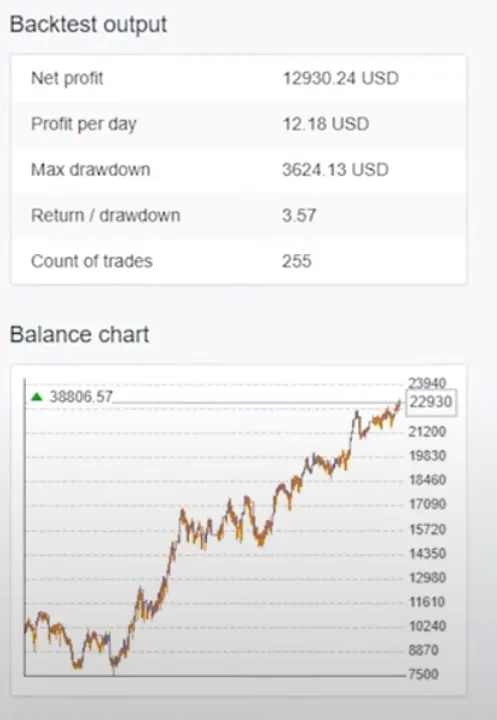Click the 11610 axis label
The image size is (497, 720).
click(x=427, y=602)
